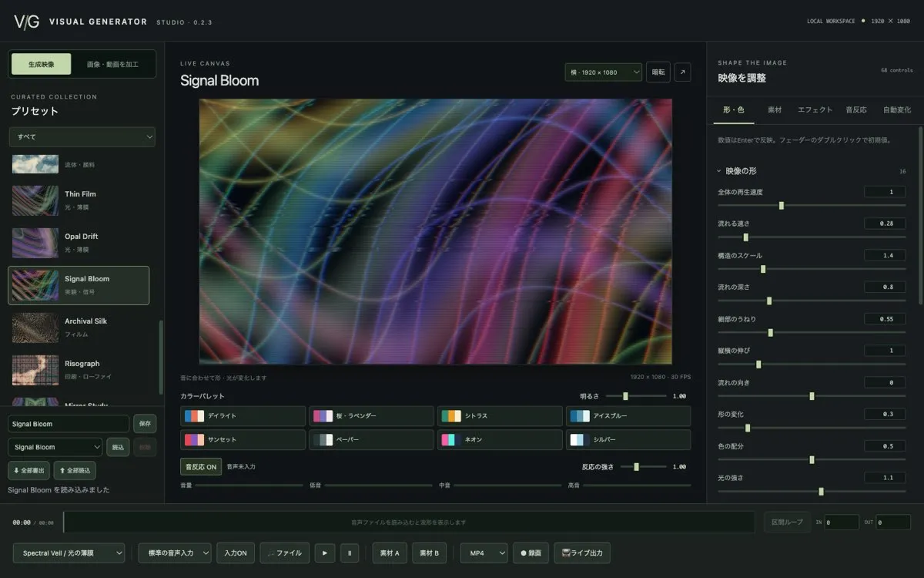Click the audio waveform timeline area
Screen dimensions: 924x578
409,522
